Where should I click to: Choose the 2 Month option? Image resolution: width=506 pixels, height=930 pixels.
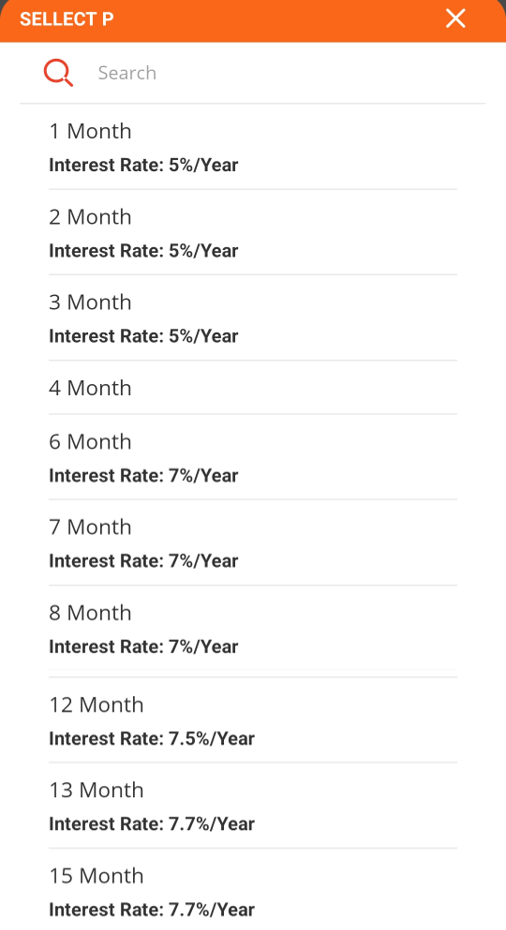click(253, 232)
